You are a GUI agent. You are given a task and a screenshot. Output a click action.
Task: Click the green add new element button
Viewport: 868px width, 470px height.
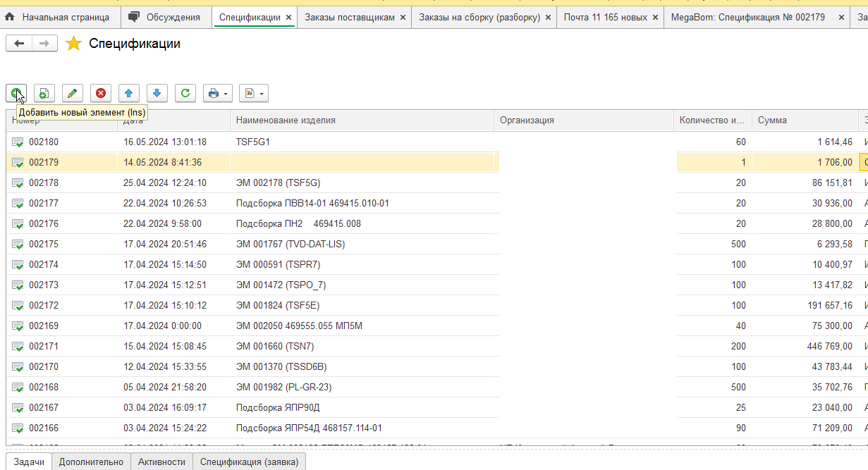(16, 93)
